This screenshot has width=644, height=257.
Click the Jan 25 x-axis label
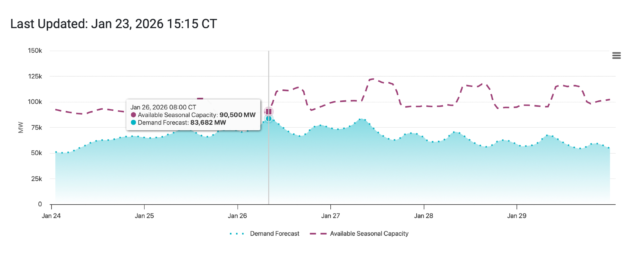[144, 216]
